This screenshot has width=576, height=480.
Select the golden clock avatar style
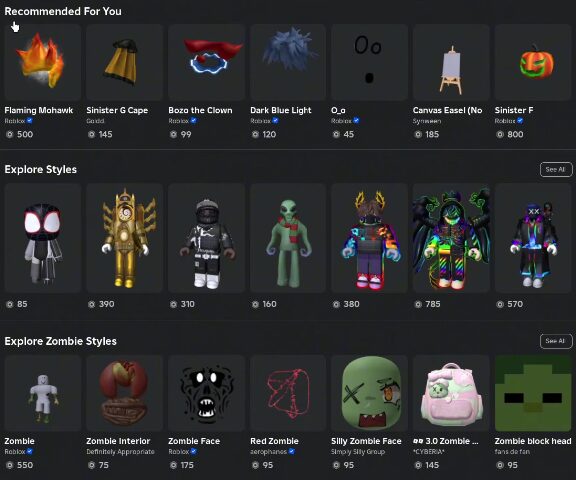point(125,238)
